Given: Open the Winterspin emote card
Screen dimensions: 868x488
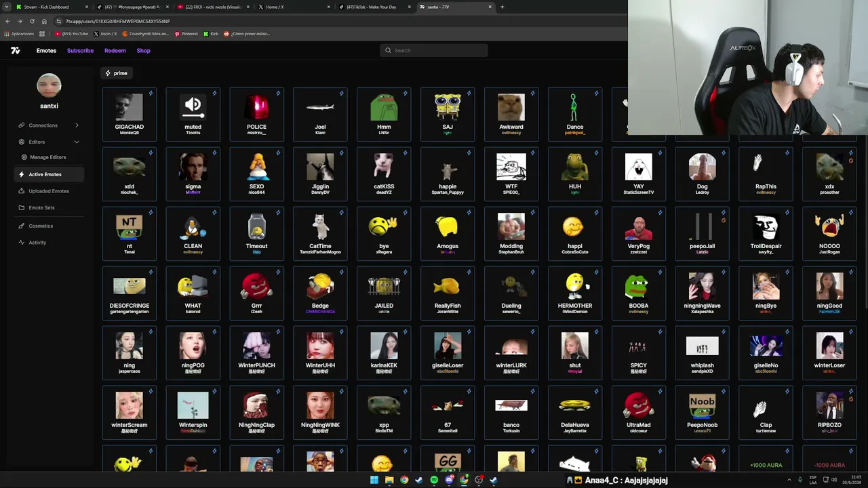Looking at the screenshot, I should (x=193, y=412).
